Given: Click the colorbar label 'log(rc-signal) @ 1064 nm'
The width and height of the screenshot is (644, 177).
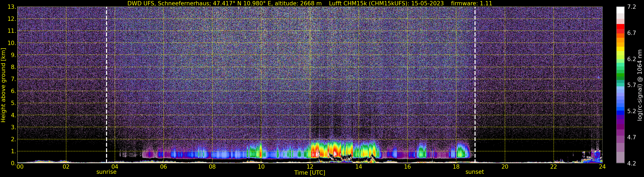Looking at the screenshot, I should (640, 85).
